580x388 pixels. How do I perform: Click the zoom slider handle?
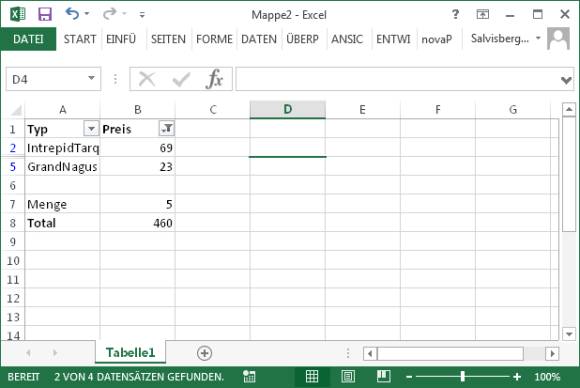pos(463,377)
